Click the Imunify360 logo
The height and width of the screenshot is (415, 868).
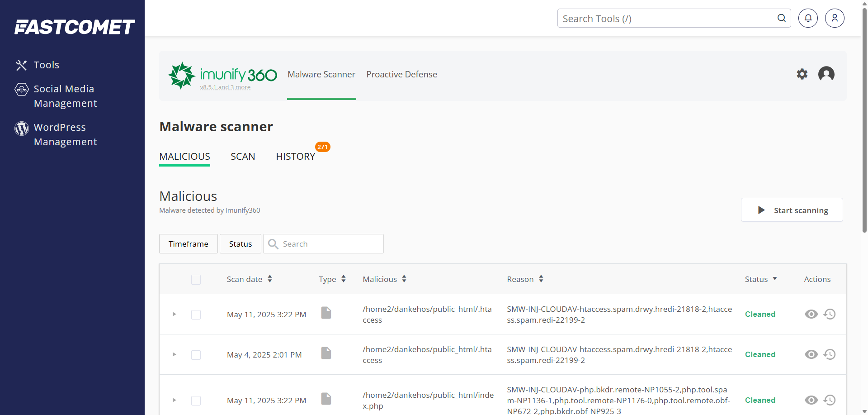tap(222, 75)
